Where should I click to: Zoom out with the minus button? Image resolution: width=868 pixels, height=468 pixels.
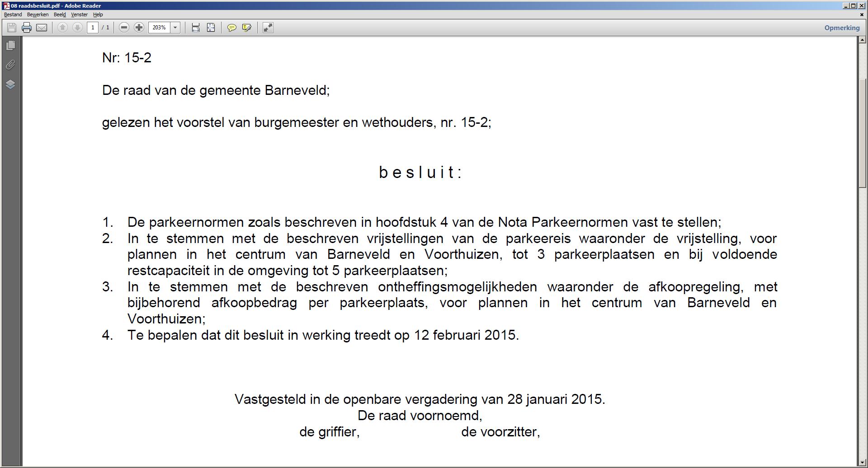point(124,28)
